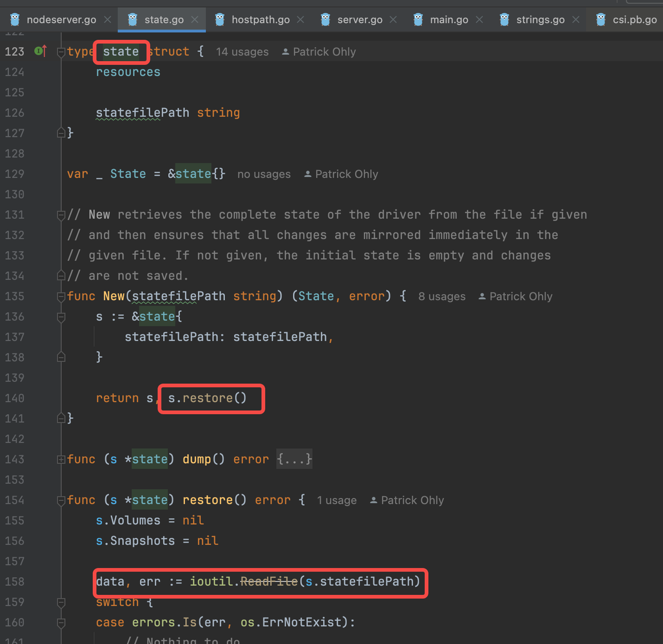Click line number 140 in the gutter
663x644 pixels.
tap(15, 398)
